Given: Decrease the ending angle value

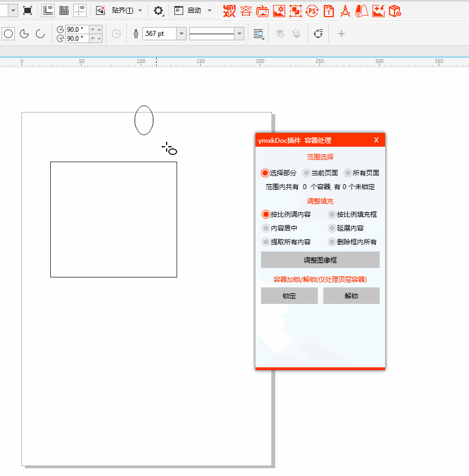Looking at the screenshot, I should click(93, 38).
